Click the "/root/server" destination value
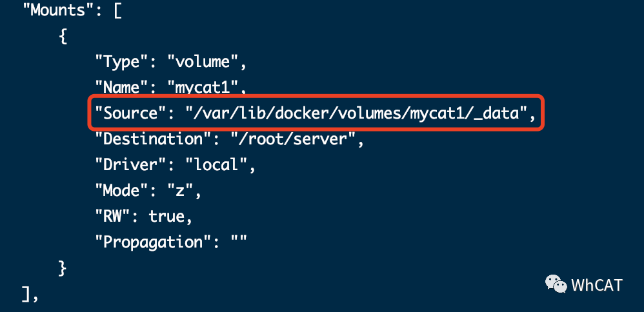Screen dimensions: 644x312 (293, 139)
